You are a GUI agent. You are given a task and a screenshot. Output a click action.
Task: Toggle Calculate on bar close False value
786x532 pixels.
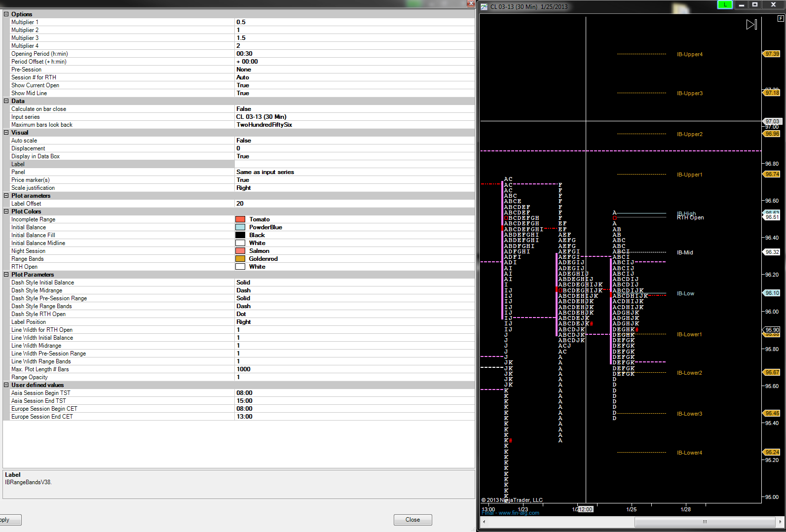coord(354,109)
